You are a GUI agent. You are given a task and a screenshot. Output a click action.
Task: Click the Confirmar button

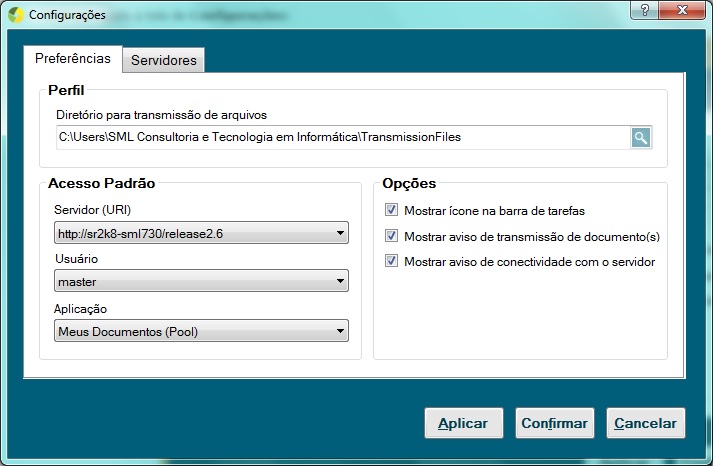555,423
